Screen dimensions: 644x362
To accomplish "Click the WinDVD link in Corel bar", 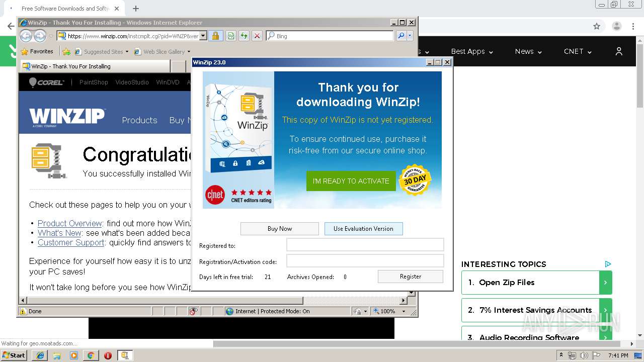I will (x=168, y=82).
